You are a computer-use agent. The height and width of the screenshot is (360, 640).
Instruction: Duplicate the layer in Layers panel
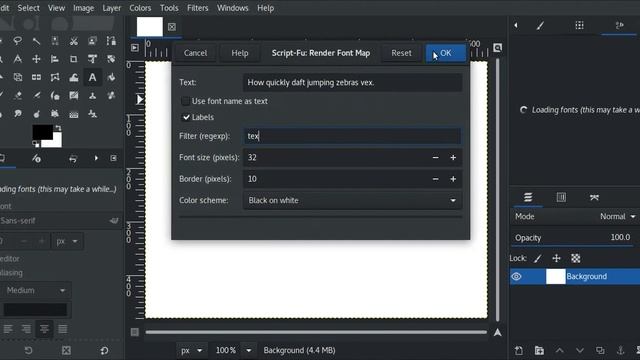pos(600,350)
